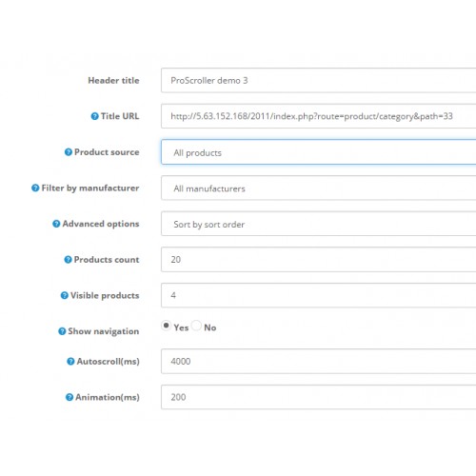Focus the Title URL input field
The height and width of the screenshot is (476, 476).
tap(318, 116)
